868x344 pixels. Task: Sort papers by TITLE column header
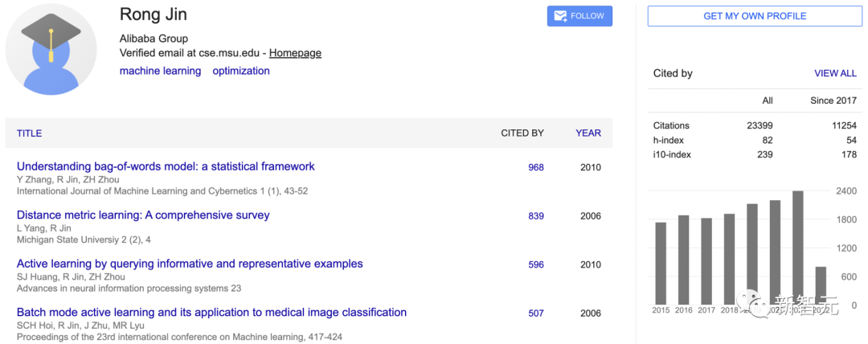(x=29, y=133)
